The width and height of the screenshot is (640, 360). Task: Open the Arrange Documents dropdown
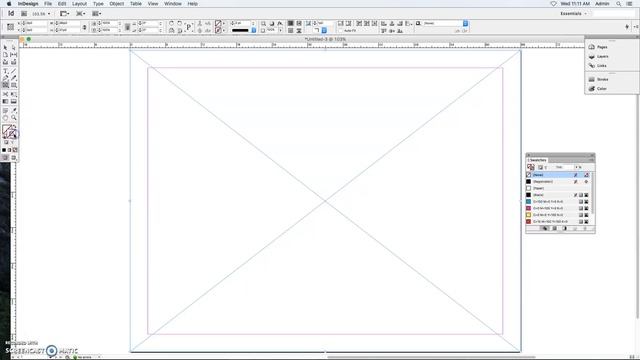tap(96, 13)
